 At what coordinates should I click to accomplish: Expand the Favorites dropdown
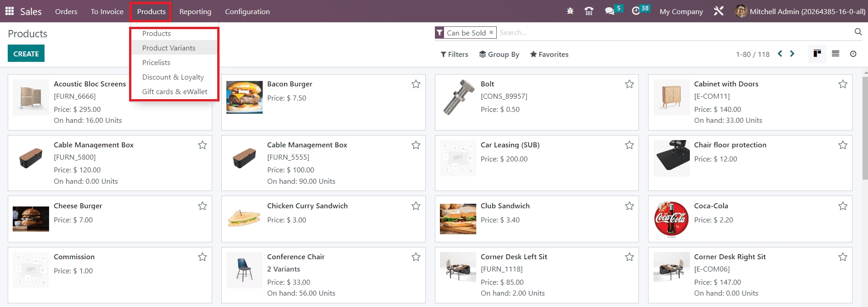point(549,55)
